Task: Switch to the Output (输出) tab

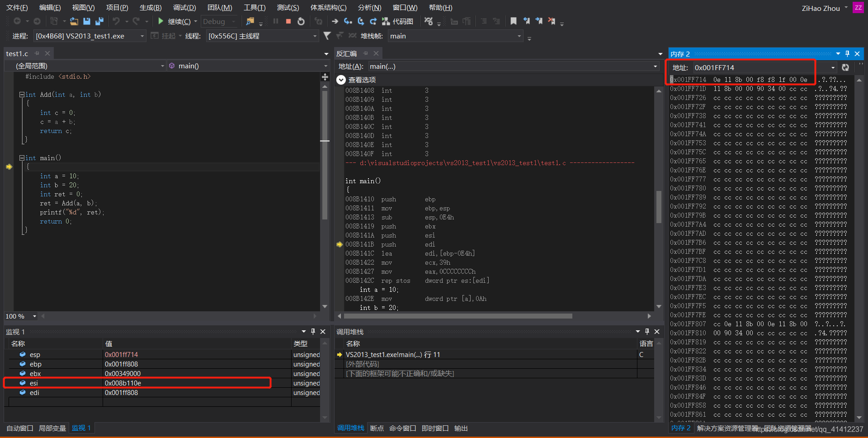Action: [x=461, y=428]
